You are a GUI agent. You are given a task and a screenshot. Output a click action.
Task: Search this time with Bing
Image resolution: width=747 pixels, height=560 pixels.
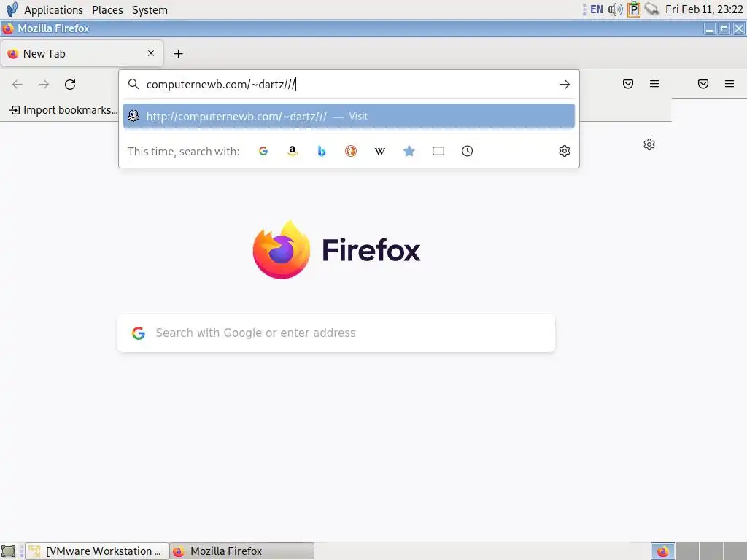click(x=322, y=151)
